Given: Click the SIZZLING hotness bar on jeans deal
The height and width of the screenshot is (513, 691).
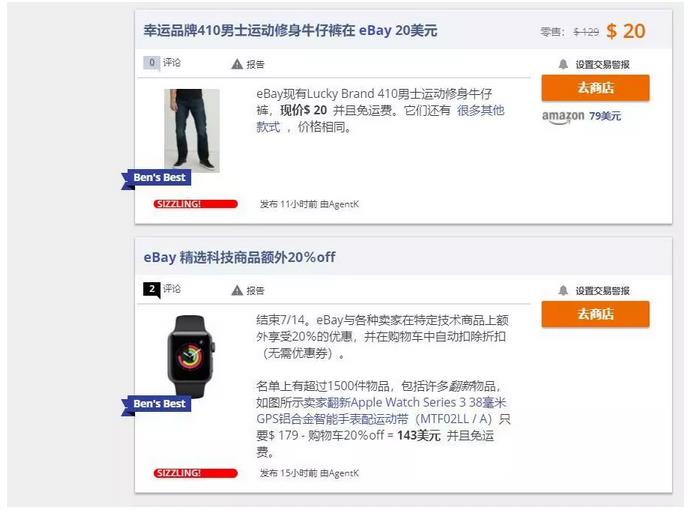Looking at the screenshot, I should pyautogui.click(x=196, y=204).
